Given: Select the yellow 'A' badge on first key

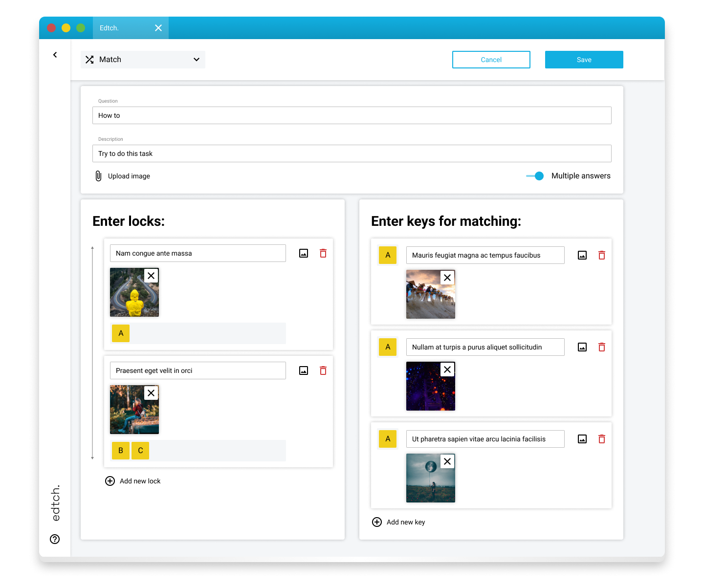Looking at the screenshot, I should (x=387, y=255).
